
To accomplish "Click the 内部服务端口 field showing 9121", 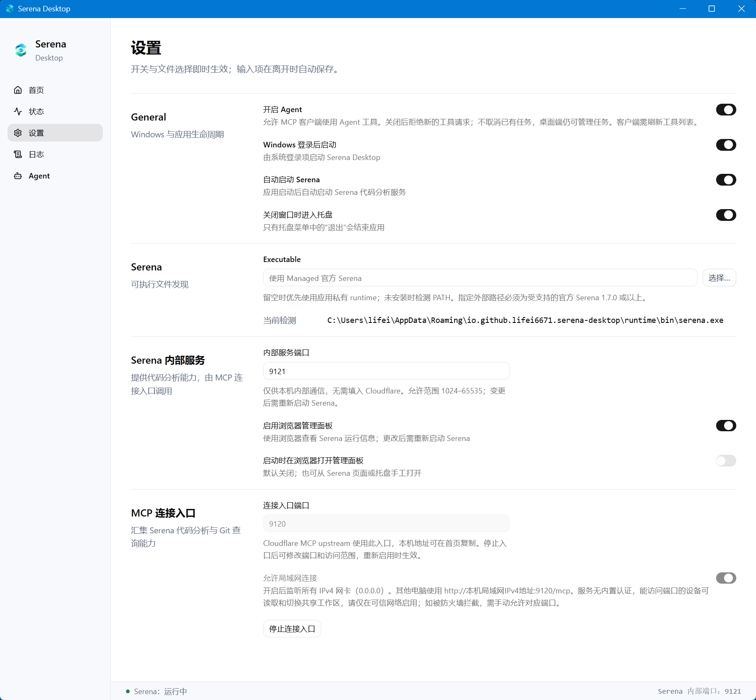I will (x=386, y=371).
